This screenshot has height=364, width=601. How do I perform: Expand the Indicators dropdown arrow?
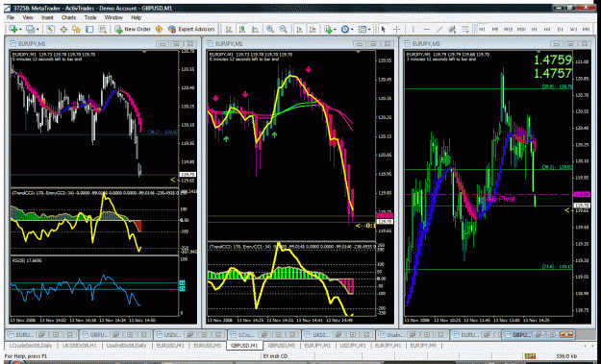click(335, 30)
